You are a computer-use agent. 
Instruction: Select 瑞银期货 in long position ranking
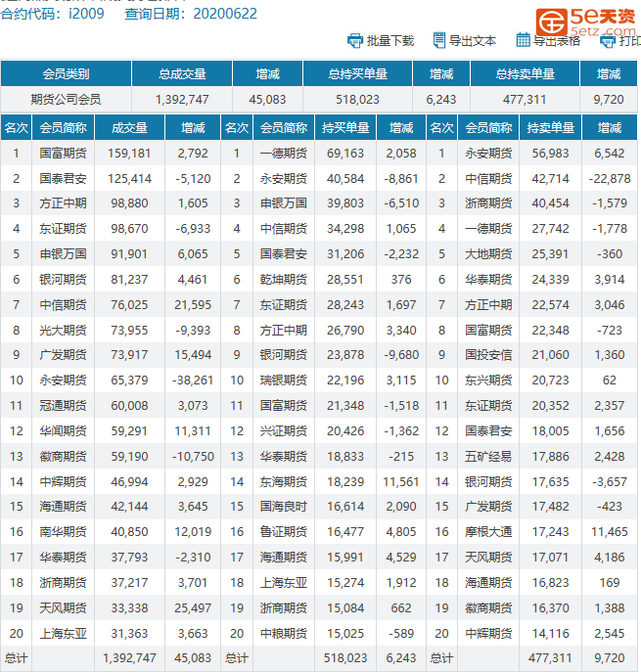[284, 381]
